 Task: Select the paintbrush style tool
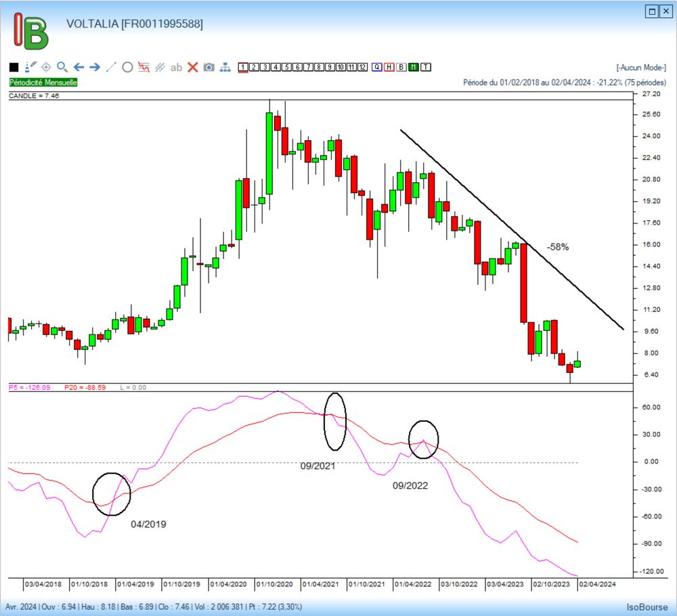[x=30, y=67]
